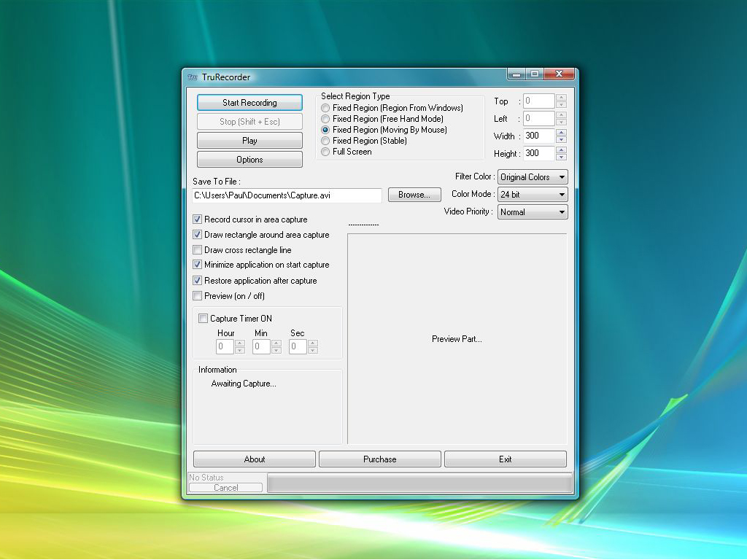Click the Purchase button
The height and width of the screenshot is (560, 747).
coord(379,459)
